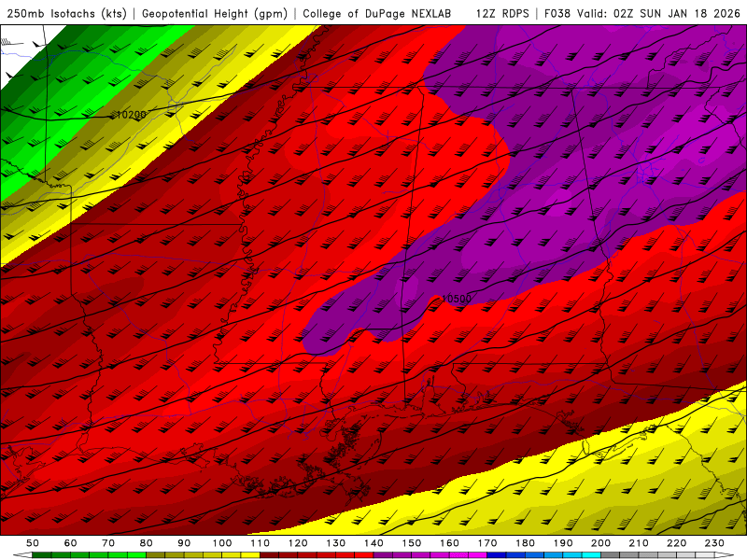Click the '12Z RDPS' model run text
The image size is (747, 560).
[502, 14]
